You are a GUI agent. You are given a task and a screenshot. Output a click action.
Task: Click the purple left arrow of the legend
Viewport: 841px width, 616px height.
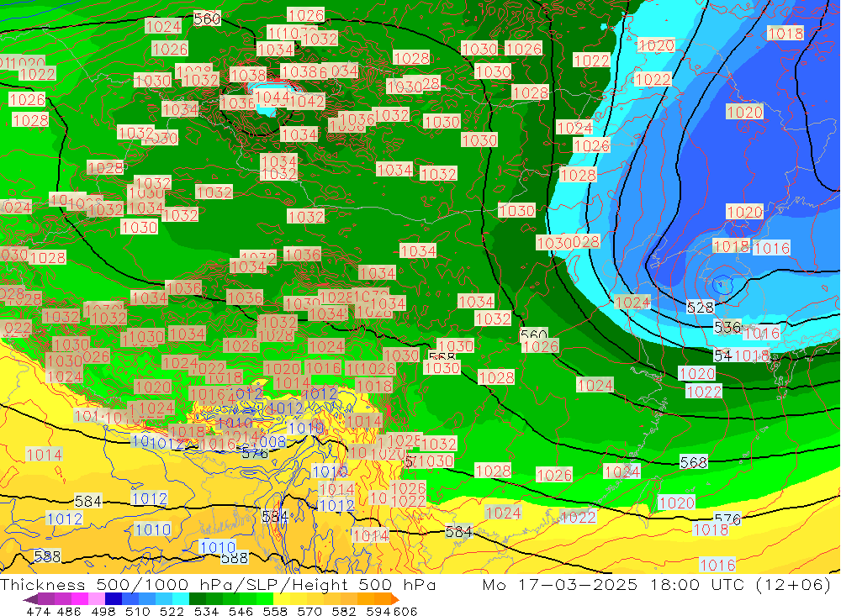30,599
